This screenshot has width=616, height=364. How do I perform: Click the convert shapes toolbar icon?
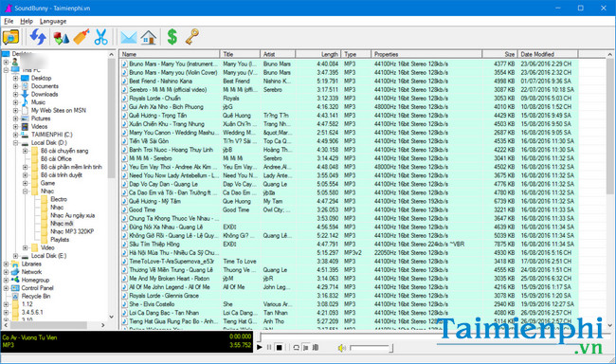62,38
